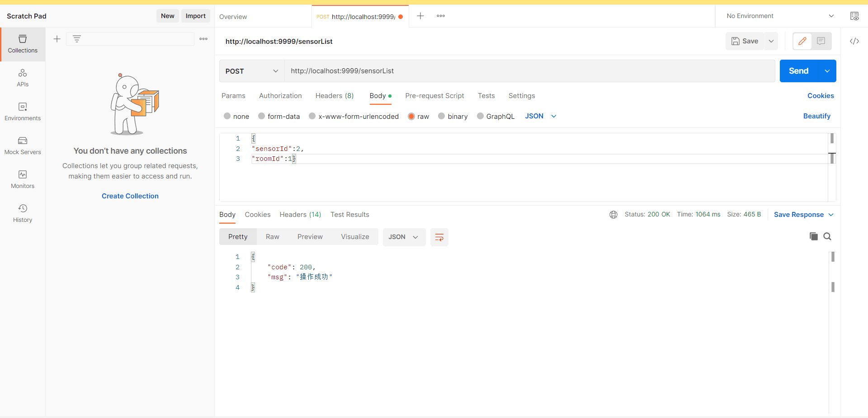Click the environment quick look icon
Image resolution: width=868 pixels, height=418 pixels.
click(854, 16)
